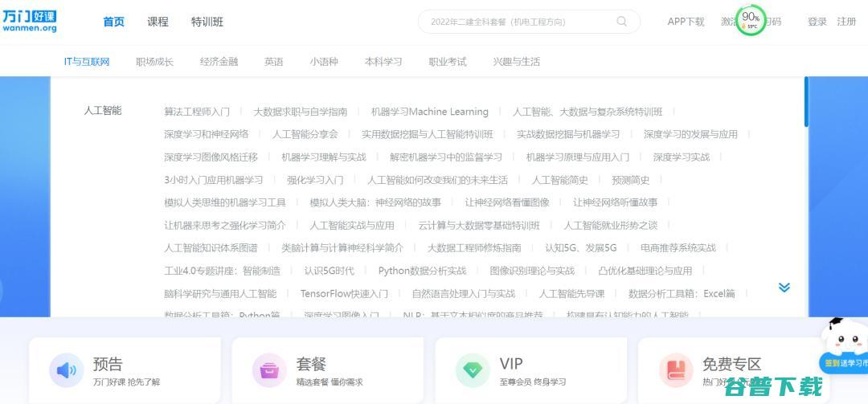Image resolution: width=868 pixels, height=404 pixels.
Task: Open 解密机器学习中的监督学习 course
Action: [446, 157]
